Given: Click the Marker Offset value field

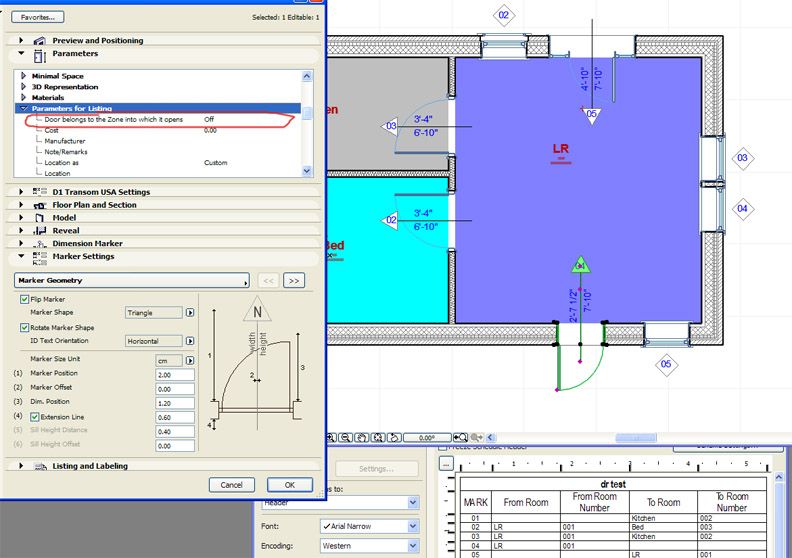Looking at the screenshot, I should click(175, 389).
